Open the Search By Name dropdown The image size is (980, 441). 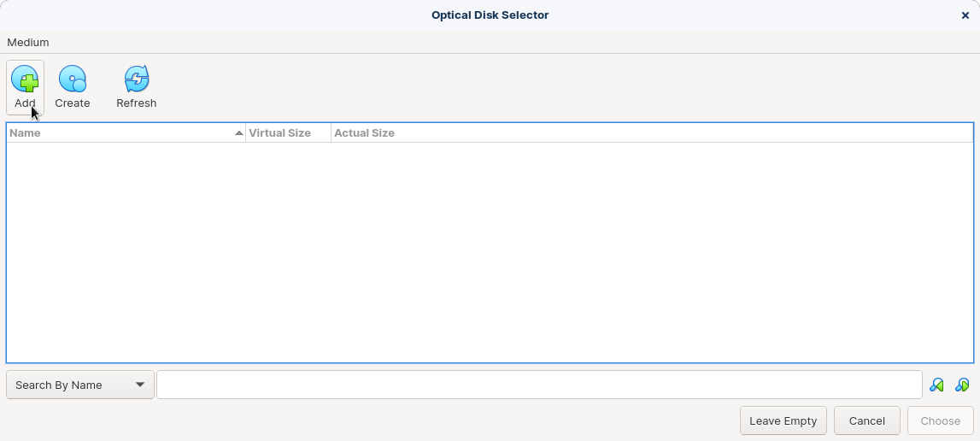point(80,385)
